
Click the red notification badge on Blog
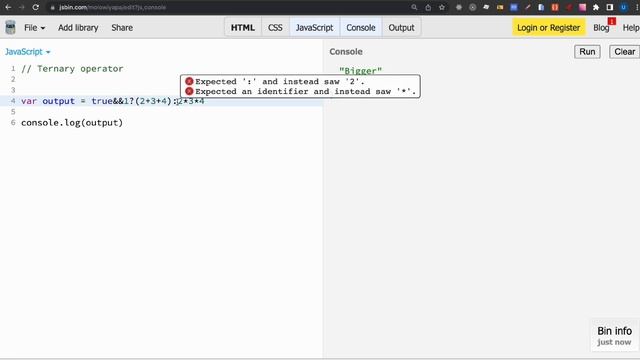click(x=611, y=21)
